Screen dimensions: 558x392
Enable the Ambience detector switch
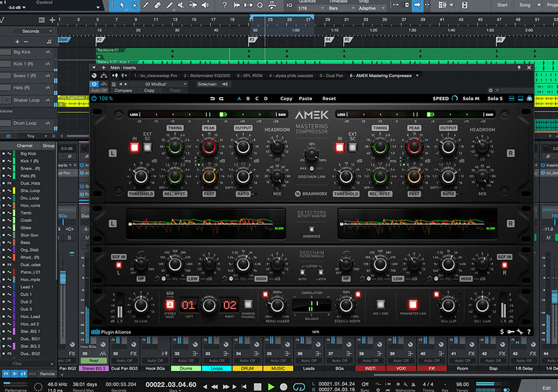click(x=311, y=229)
